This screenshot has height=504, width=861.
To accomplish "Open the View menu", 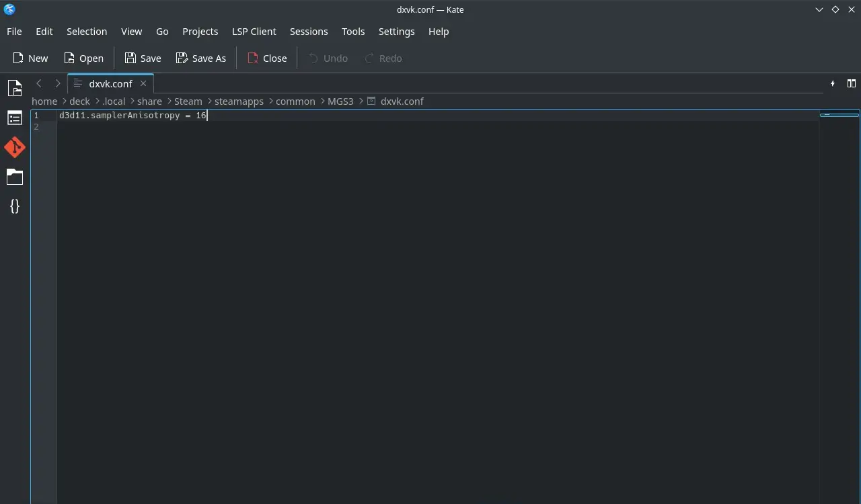I will coord(132,32).
